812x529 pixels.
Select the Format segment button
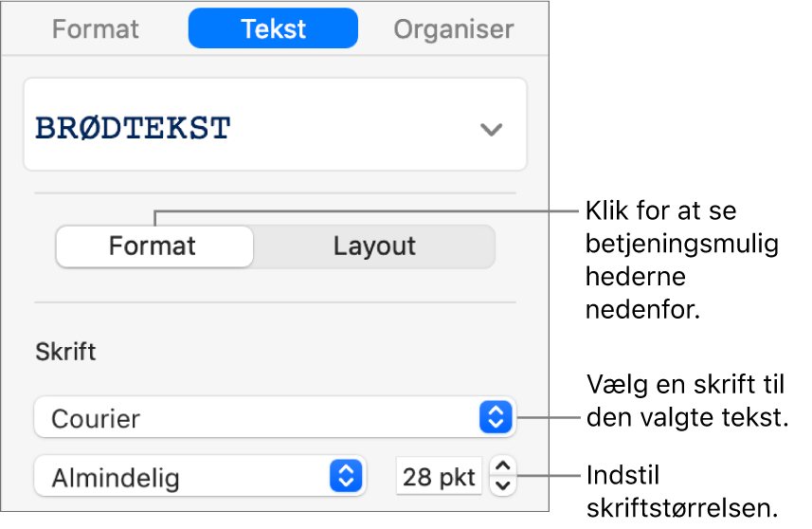154,246
